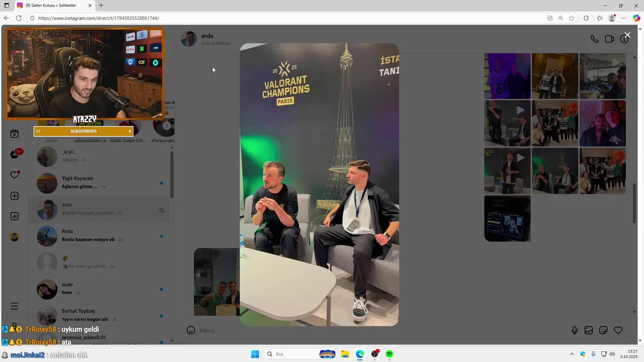Click the sticker icon in message bar

603,330
